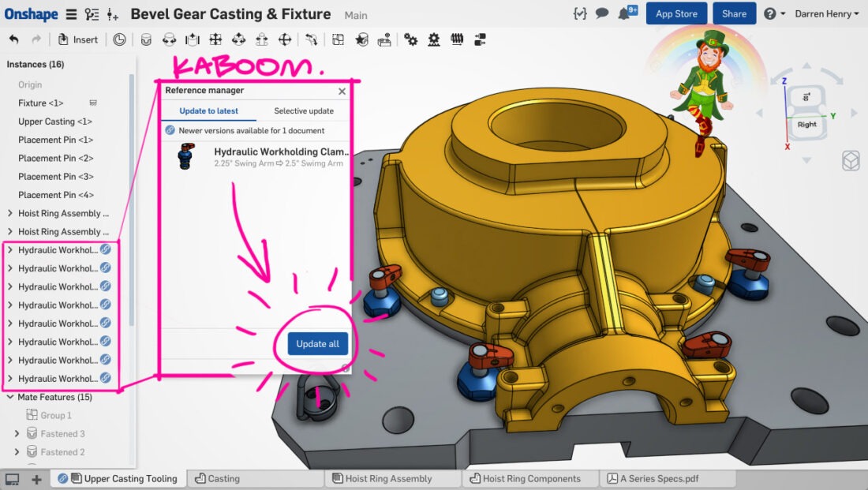The height and width of the screenshot is (490, 868).
Task: Click the fastened mate icon in toolbar
Action: pos(146,39)
